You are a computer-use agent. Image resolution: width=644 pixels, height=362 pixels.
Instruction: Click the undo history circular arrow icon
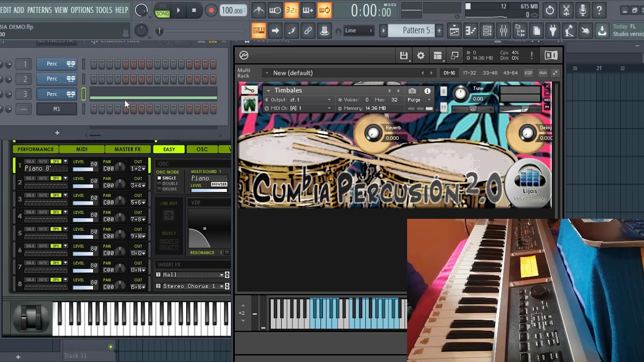tap(550, 10)
